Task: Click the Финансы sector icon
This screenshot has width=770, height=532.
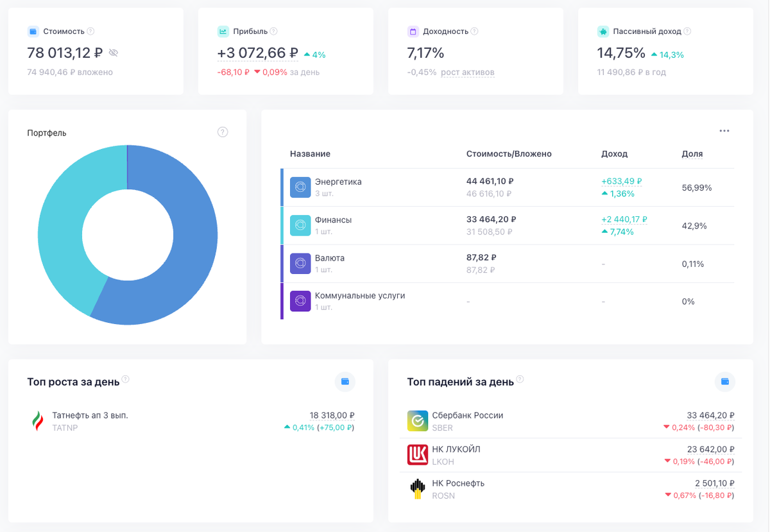Action: coord(300,225)
